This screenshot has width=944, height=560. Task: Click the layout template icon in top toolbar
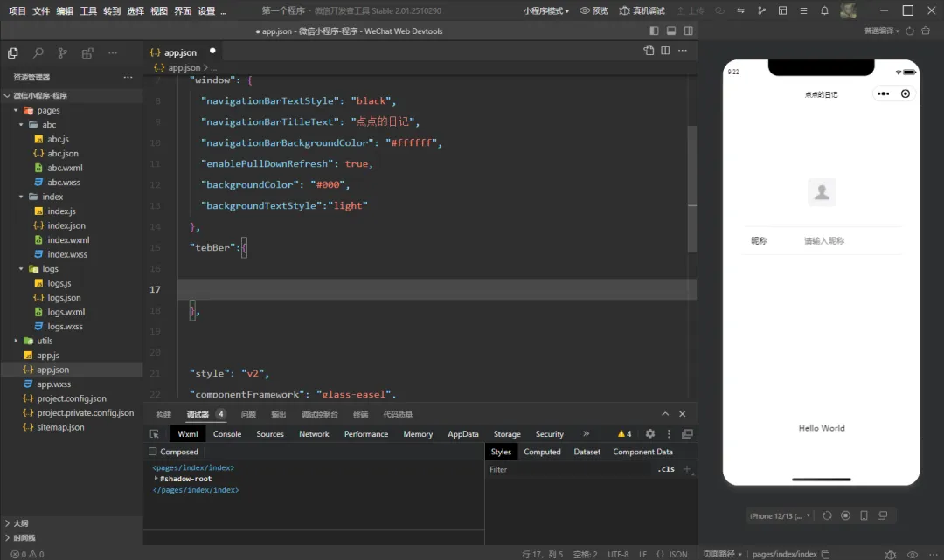click(782, 10)
